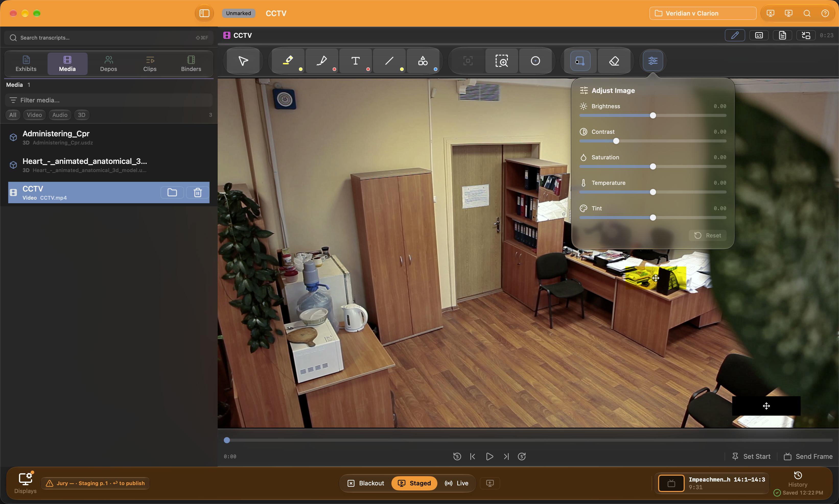Open the Impeachment clip queue item

pos(712,483)
